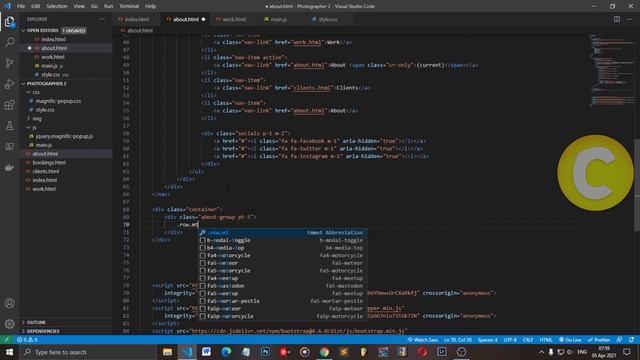The width and height of the screenshot is (640, 360).
Task: Open Photoshop from the taskbar
Action: (265, 352)
